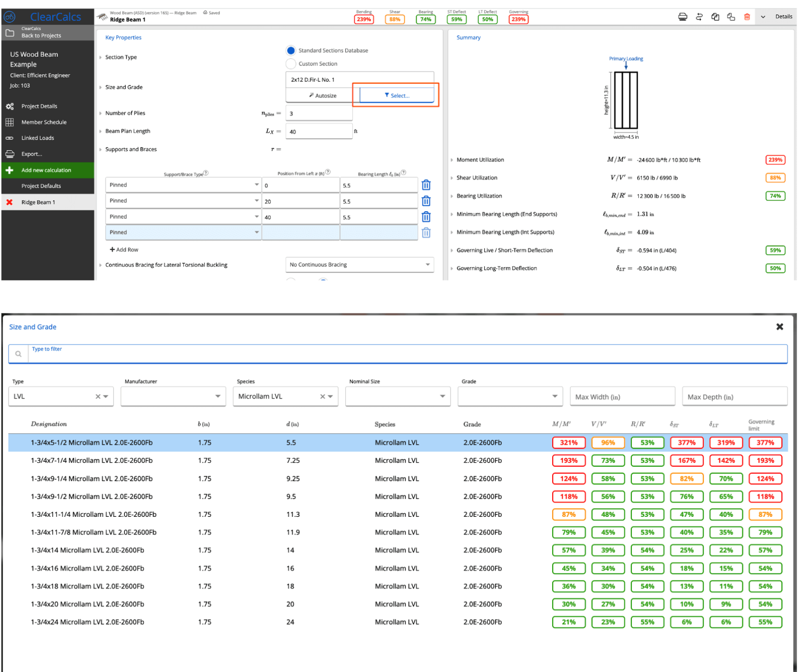Screen dimensions: 798x672
Task: Click help icon next to Bearing Length
Action: pos(404,172)
